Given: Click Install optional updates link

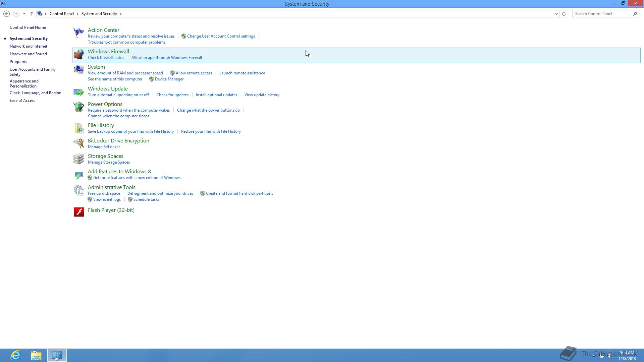Looking at the screenshot, I should [x=216, y=95].
